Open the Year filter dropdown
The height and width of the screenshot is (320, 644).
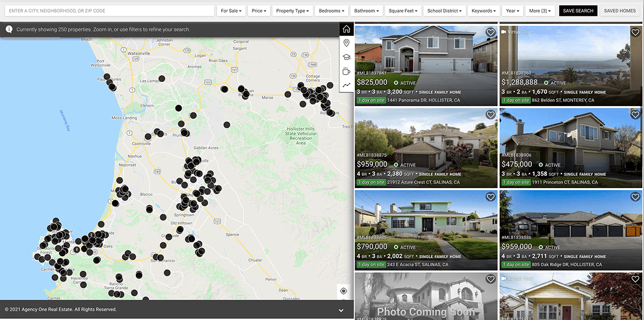click(x=513, y=11)
